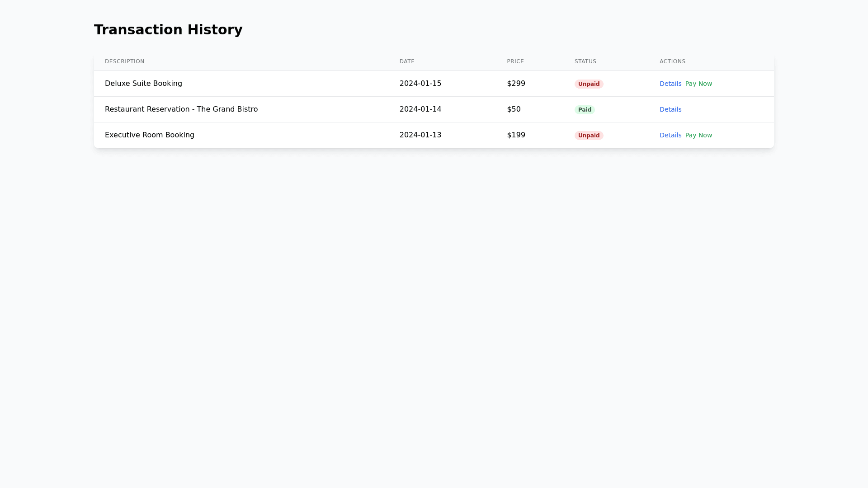
Task: Select the Deluxe Suite Booking description
Action: click(143, 84)
